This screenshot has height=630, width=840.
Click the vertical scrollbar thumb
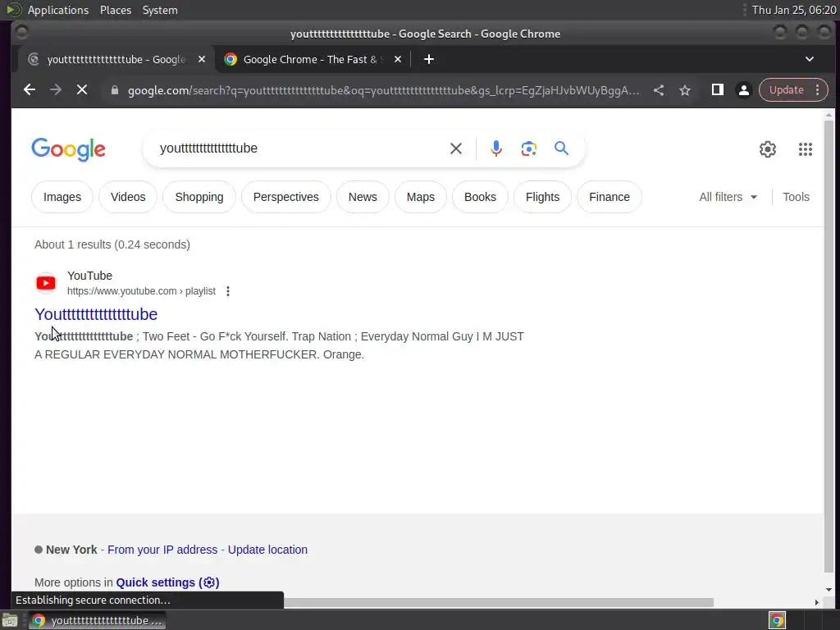[829, 345]
